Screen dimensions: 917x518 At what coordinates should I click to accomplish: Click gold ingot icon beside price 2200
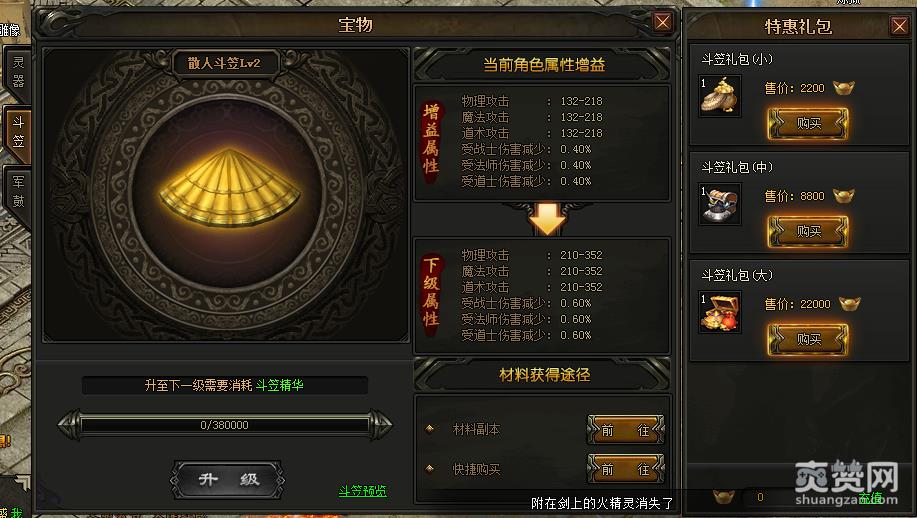pos(843,88)
